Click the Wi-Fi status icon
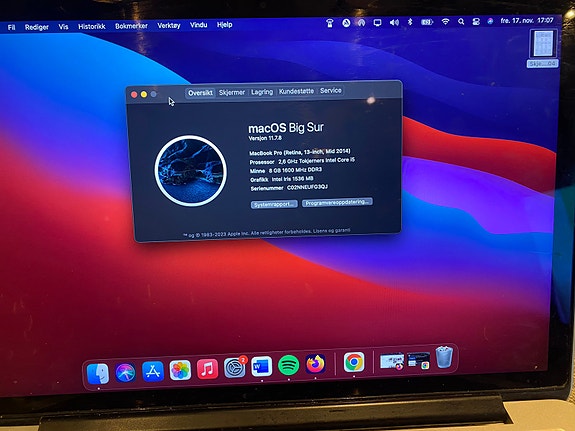Viewport: 575px width, 431px height. 445,22
